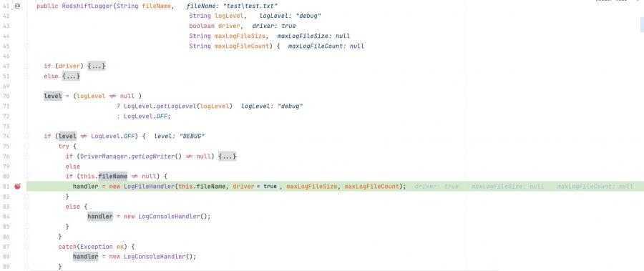This screenshot has width=644, height=271.
Task: Click the breakpoint icon on line 81
Action: pyautogui.click(x=17, y=187)
